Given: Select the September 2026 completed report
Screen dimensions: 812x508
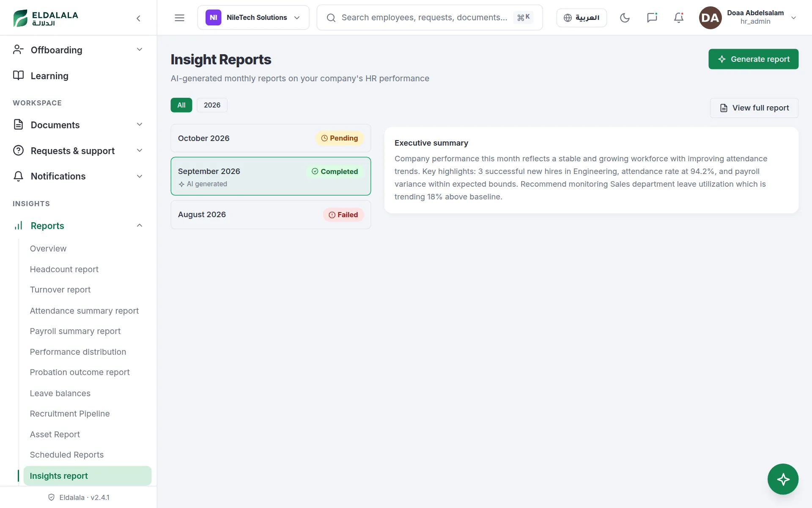Looking at the screenshot, I should [271, 176].
